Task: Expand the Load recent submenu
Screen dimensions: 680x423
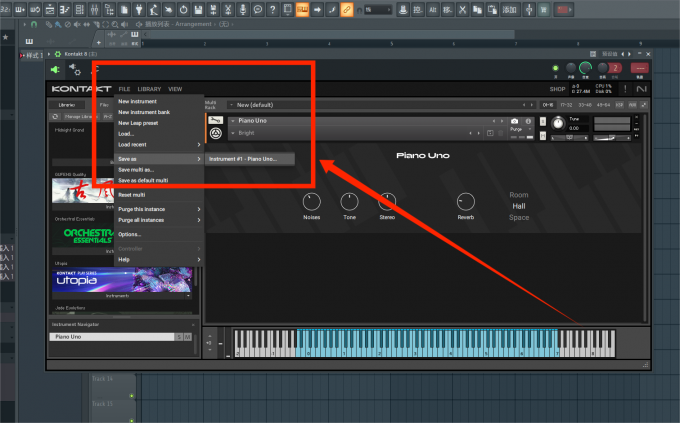Action: click(159, 144)
